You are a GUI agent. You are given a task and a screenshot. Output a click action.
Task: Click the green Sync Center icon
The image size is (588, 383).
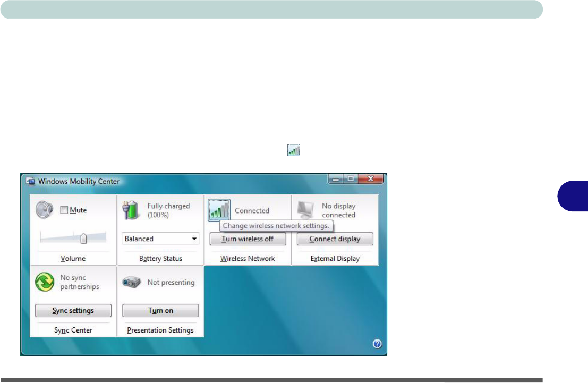(x=45, y=282)
